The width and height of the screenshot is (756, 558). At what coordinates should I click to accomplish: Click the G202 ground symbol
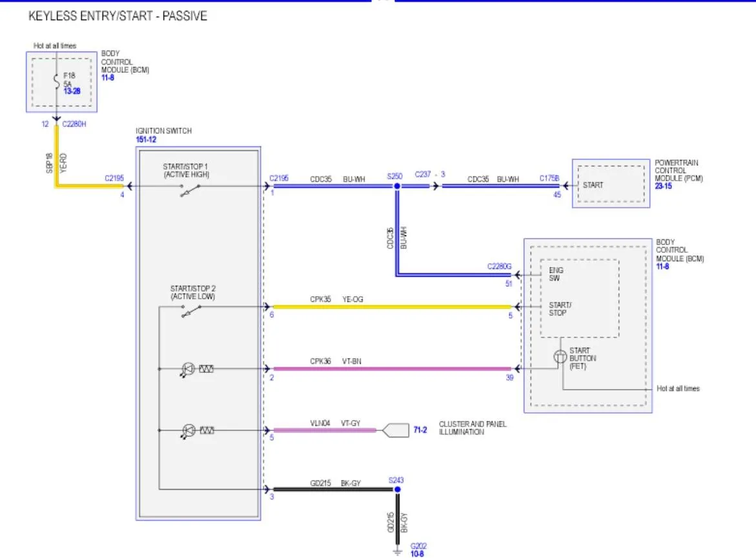click(397, 551)
